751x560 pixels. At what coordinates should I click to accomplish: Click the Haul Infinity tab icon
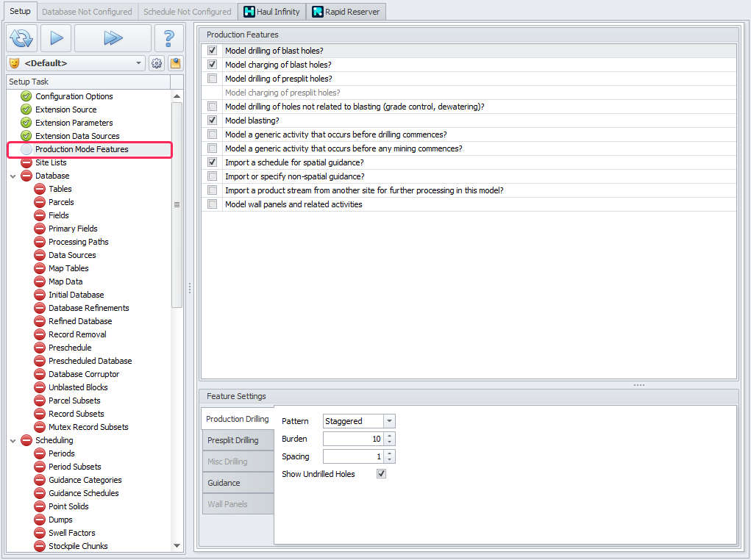pyautogui.click(x=249, y=12)
